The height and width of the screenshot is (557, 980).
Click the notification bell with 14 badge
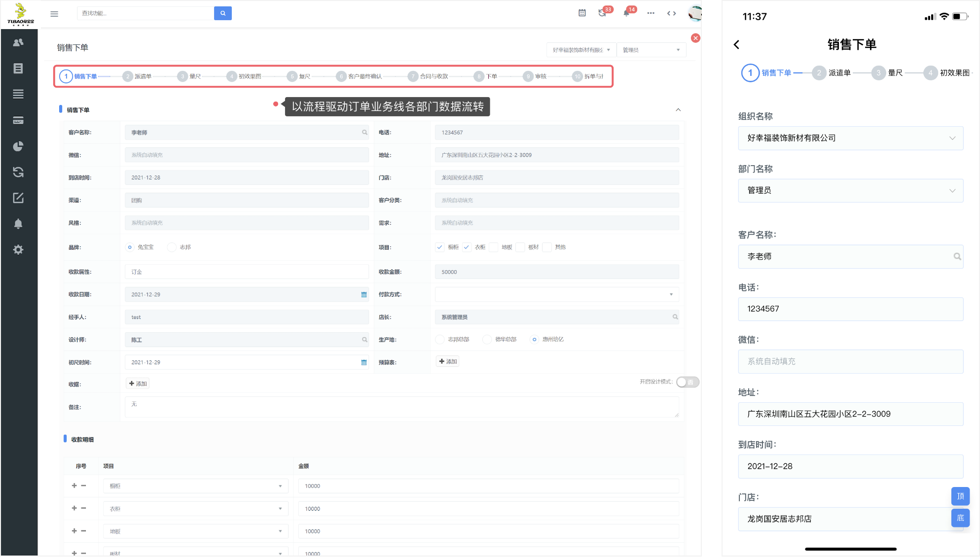tap(626, 13)
